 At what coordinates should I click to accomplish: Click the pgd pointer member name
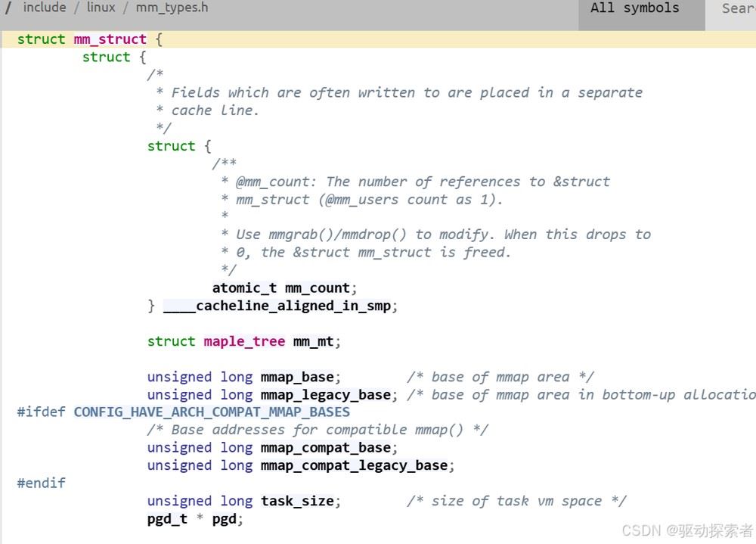coord(225,519)
